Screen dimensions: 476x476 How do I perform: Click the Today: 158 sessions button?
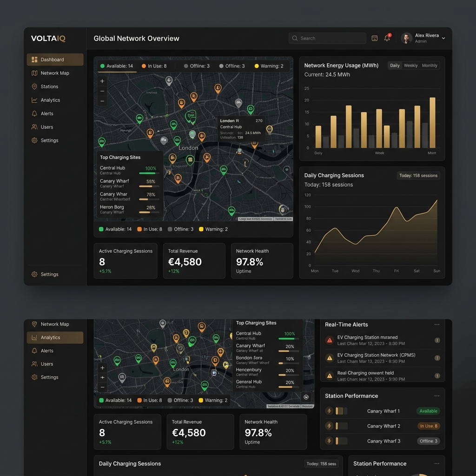pyautogui.click(x=418, y=175)
